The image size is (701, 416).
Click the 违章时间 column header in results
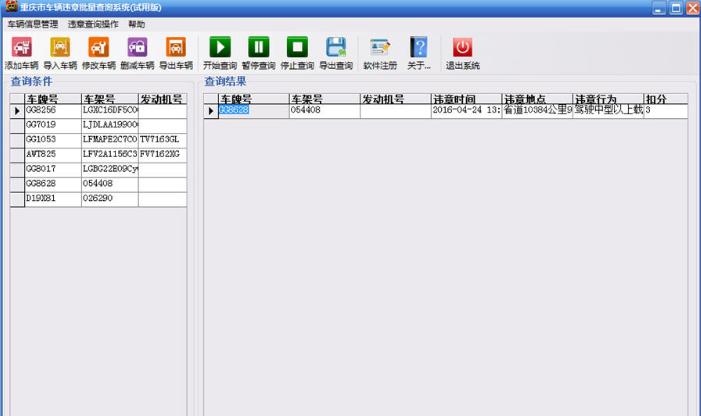(x=465, y=99)
